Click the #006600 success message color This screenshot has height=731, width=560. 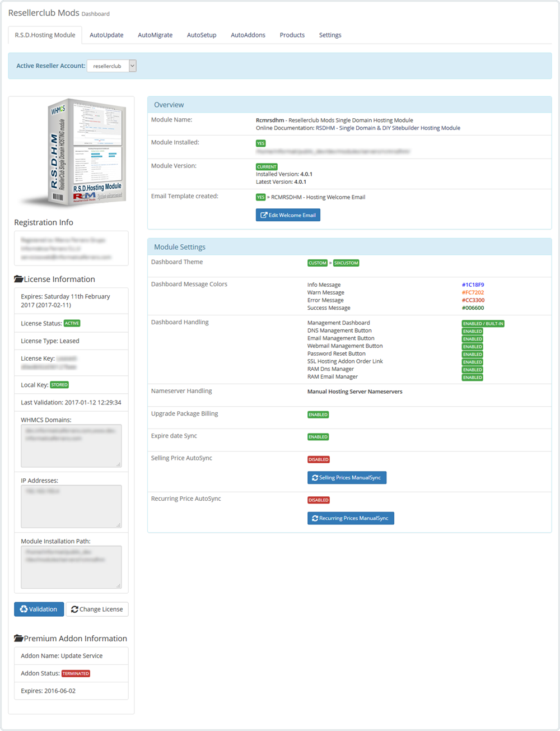click(x=473, y=308)
